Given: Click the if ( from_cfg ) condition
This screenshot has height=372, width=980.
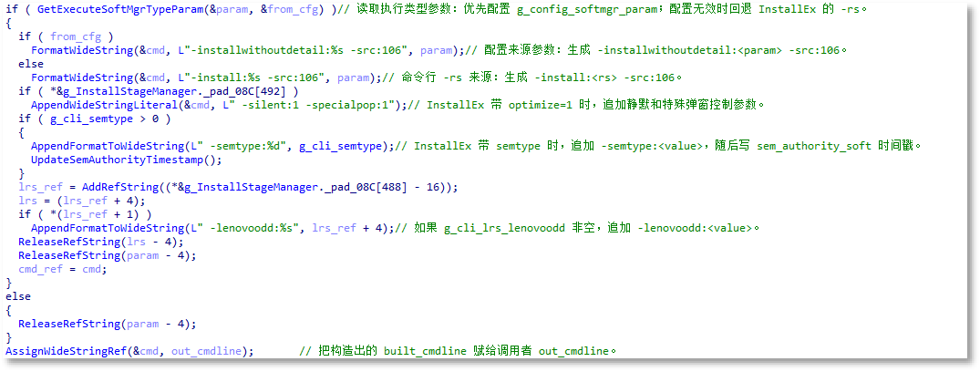Looking at the screenshot, I should pyautogui.click(x=66, y=36).
